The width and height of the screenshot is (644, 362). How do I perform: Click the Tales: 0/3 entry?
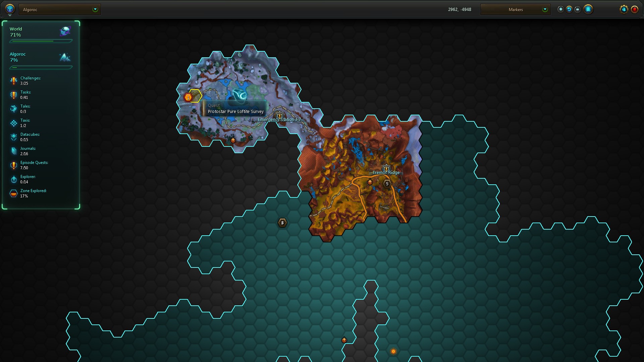coord(25,109)
